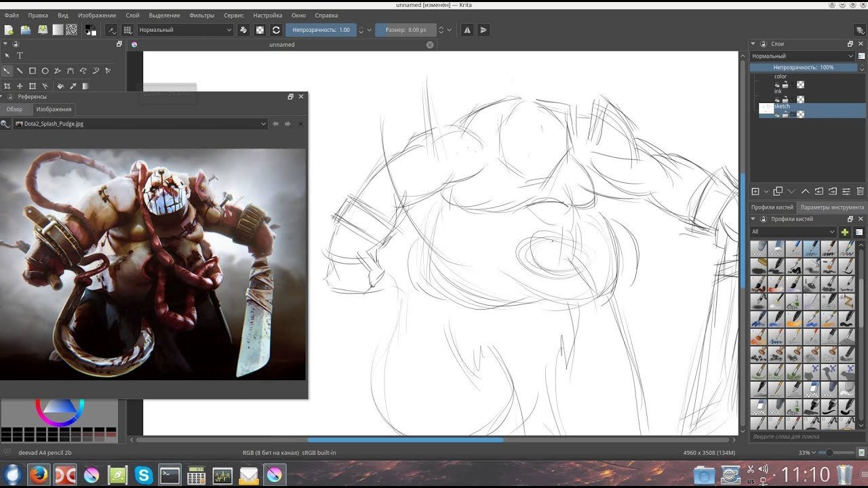Select the Text tool in the toolbox
Image resolution: width=868 pixels, height=488 pixels.
[20, 56]
